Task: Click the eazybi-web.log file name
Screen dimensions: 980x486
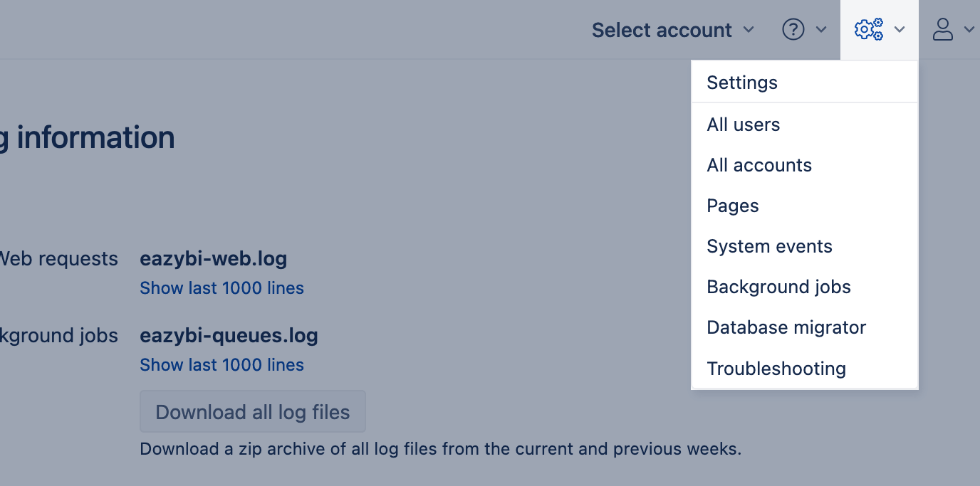Action: tap(213, 258)
